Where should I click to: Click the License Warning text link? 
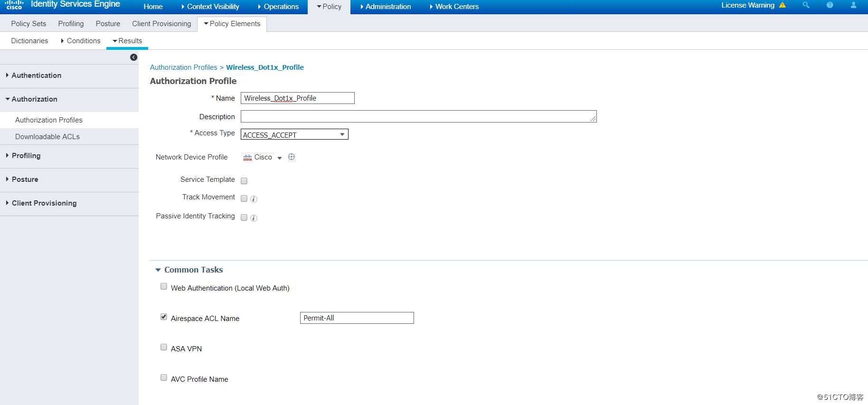pos(748,5)
